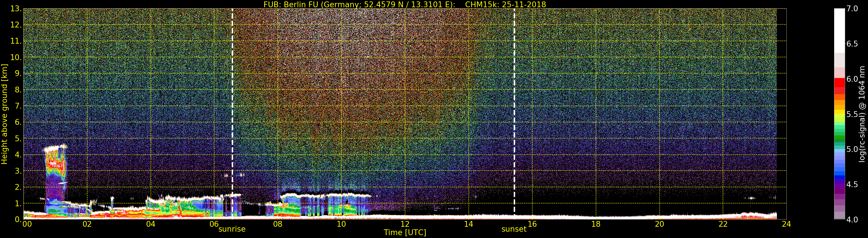
Task: Click the colorbar tick value "4.5"
Action: [852, 185]
